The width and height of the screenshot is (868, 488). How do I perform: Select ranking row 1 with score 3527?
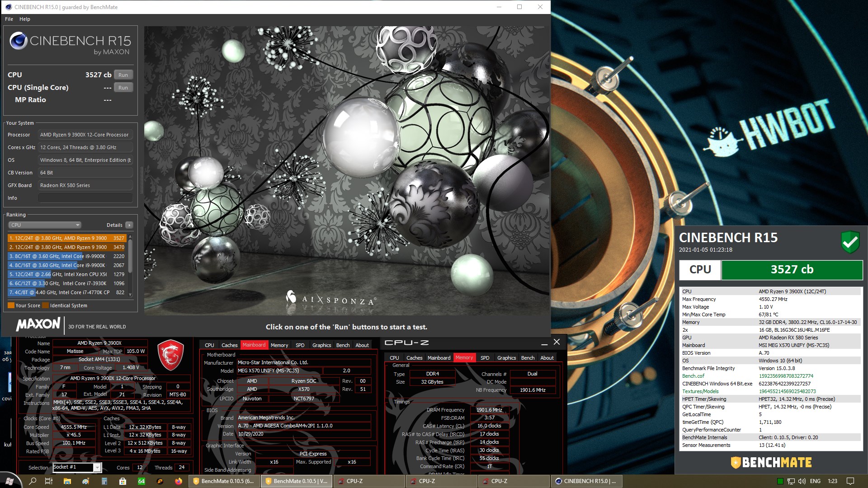tap(67, 238)
